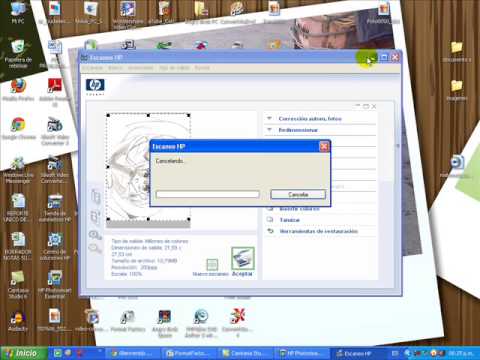Click the upper rotate page tool icon
Image resolution: width=480 pixels, height=360 pixels.
point(96,196)
